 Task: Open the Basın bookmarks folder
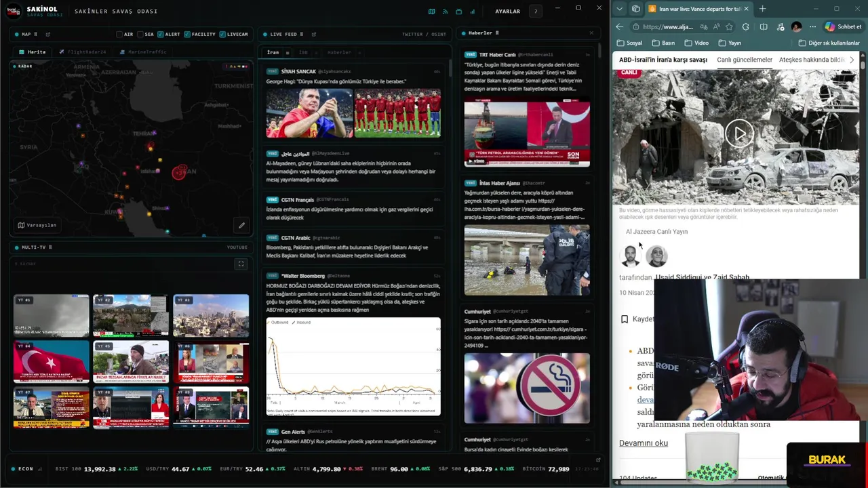663,43
